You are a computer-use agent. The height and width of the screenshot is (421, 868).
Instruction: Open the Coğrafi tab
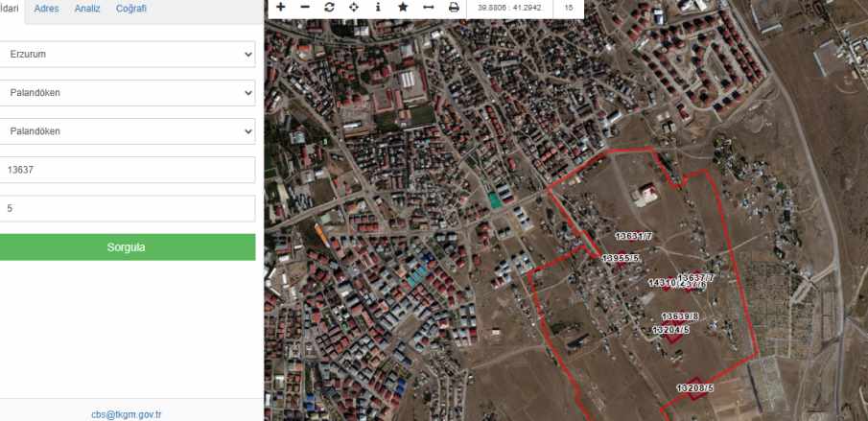tap(131, 9)
